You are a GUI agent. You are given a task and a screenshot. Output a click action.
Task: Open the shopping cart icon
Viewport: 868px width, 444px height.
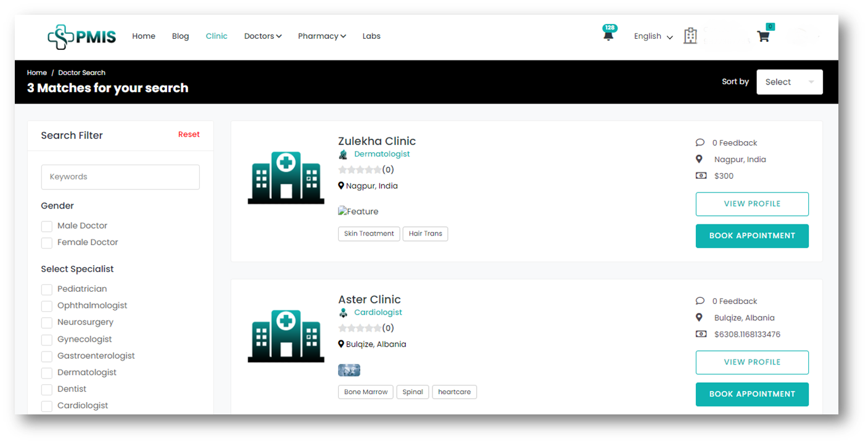pos(763,36)
